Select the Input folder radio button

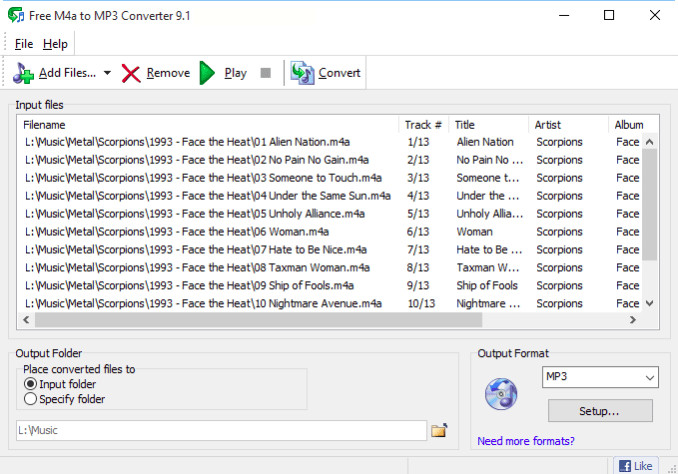(30, 384)
